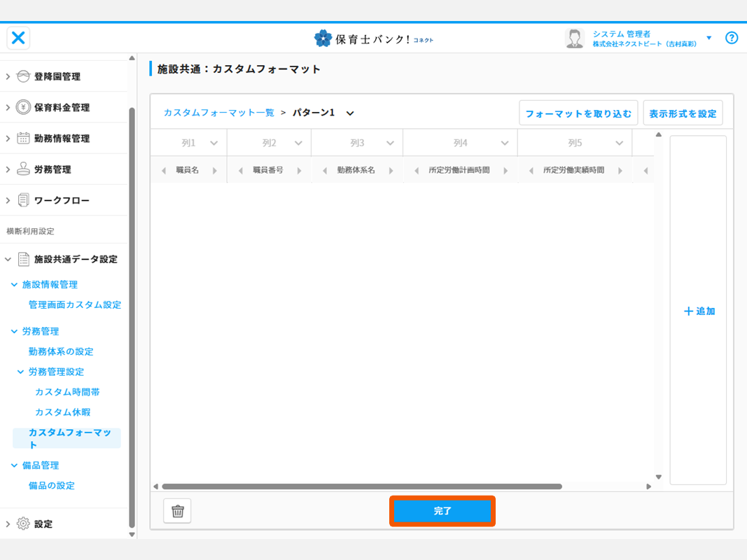Click the 設定 gear icon in sidebar
The width and height of the screenshot is (747, 560).
[23, 524]
